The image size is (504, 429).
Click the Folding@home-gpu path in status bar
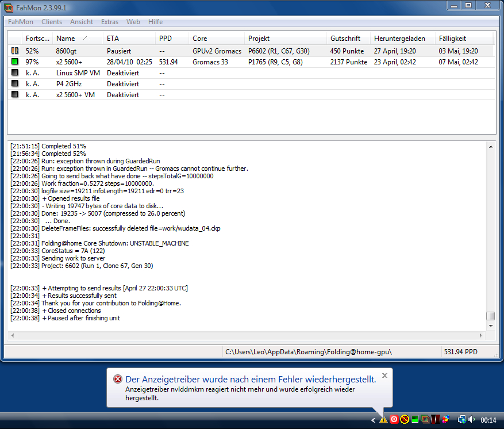click(x=309, y=352)
